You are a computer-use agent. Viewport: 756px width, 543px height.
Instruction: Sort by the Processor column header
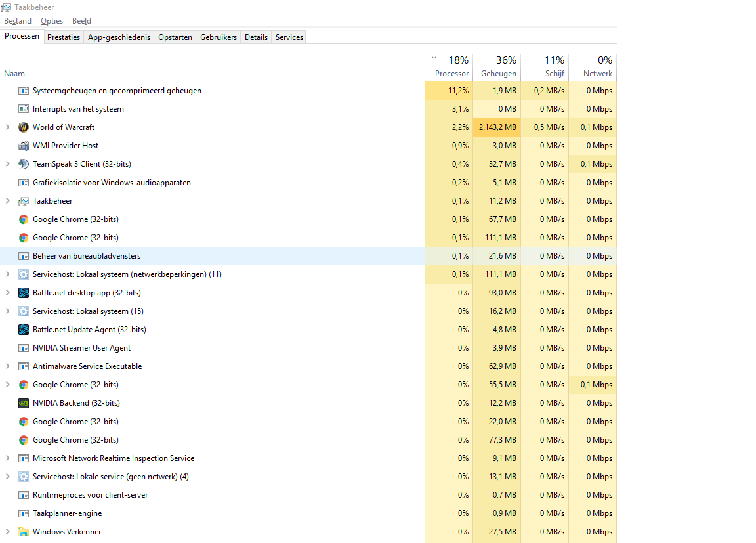point(450,66)
